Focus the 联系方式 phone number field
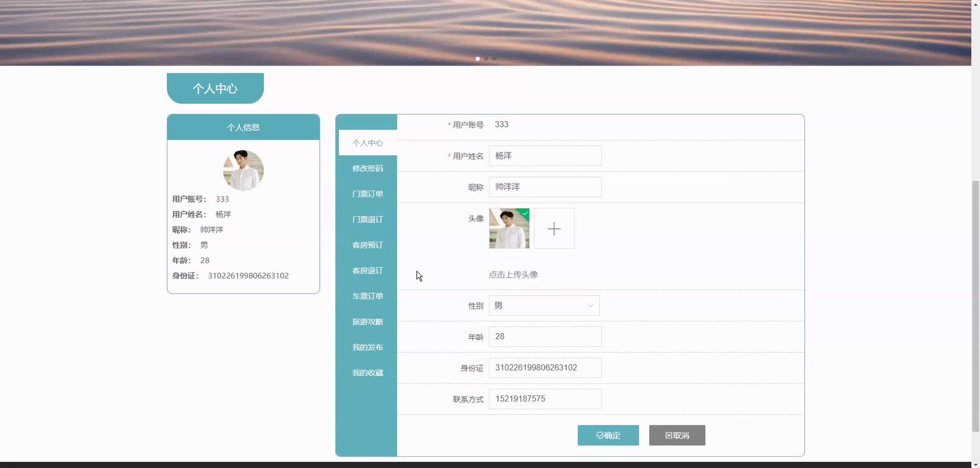980x468 pixels. (545, 399)
